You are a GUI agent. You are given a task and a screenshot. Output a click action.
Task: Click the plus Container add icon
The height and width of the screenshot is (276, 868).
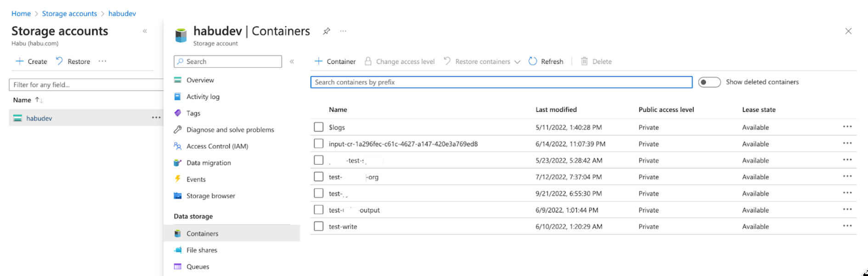318,61
